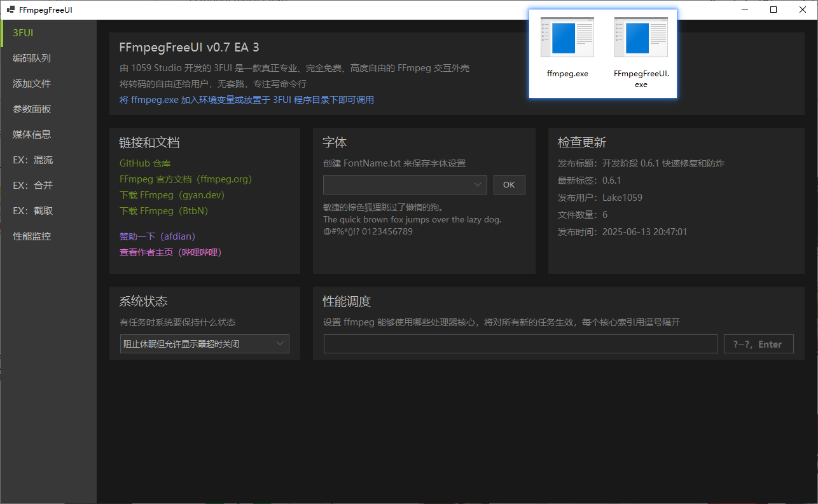Click the 创建 FontName.txt hint text
The image size is (818, 504).
coord(394,163)
